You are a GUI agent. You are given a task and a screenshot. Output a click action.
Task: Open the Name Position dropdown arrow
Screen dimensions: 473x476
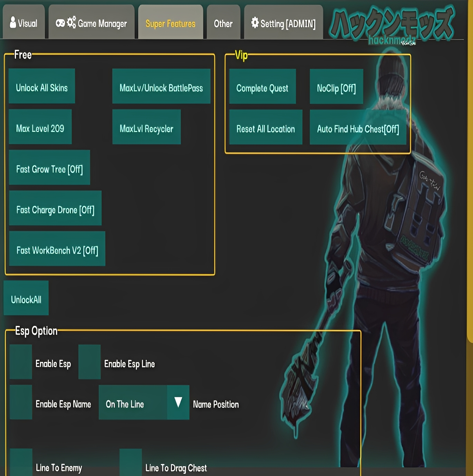point(178,402)
